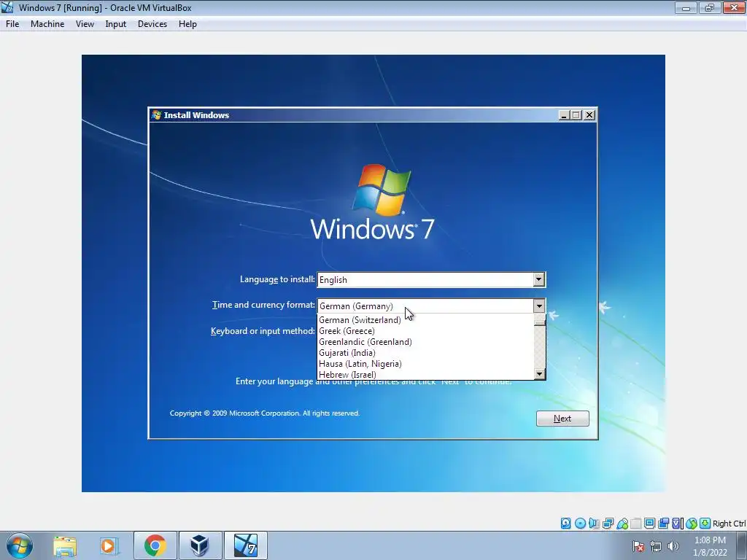Select Greek (Greece) from the list

click(x=425, y=331)
